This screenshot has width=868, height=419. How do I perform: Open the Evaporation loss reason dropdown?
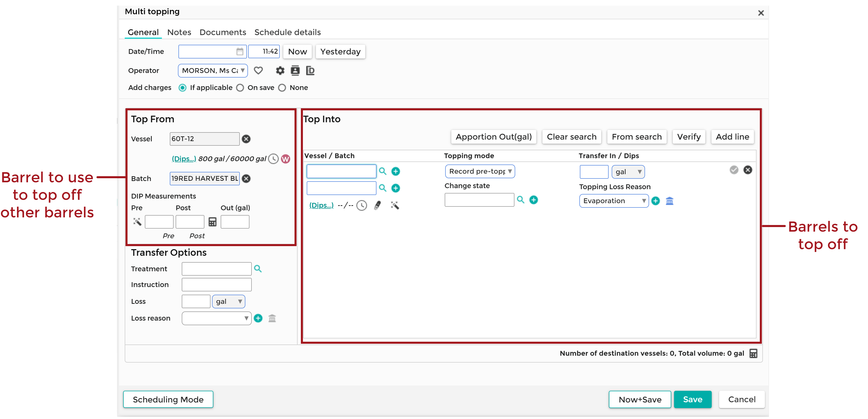point(614,201)
